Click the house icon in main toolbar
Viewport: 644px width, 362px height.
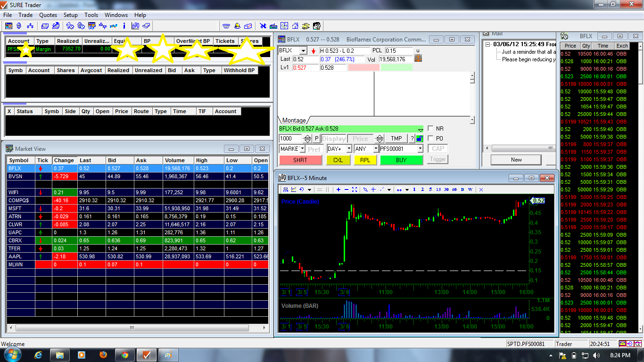[x=295, y=26]
